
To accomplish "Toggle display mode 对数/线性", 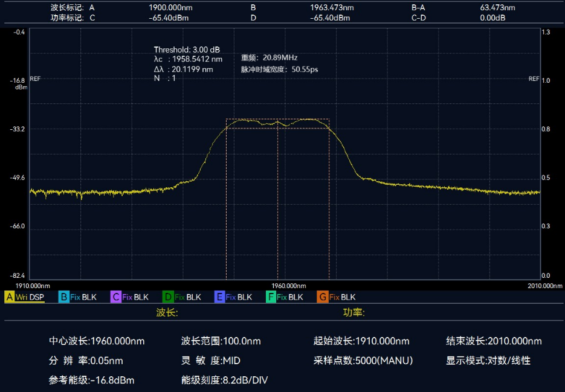I will click(x=488, y=361).
